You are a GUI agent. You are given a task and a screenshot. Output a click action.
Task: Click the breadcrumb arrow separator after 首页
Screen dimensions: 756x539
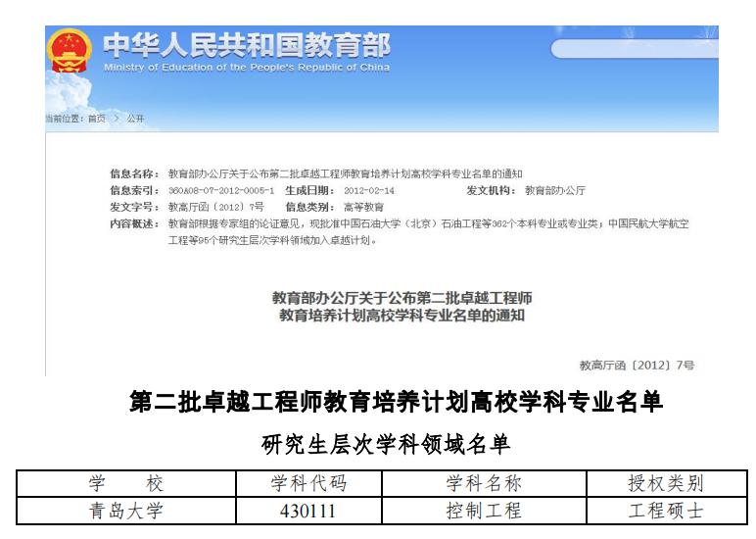(117, 119)
